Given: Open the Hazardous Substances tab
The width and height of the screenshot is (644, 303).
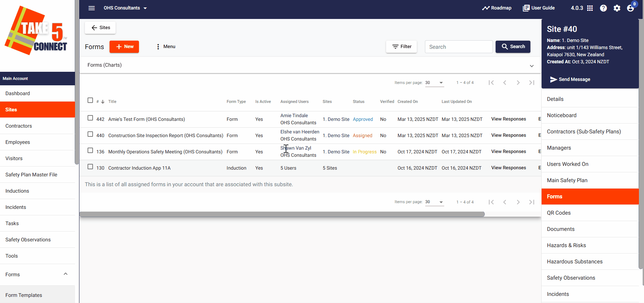Looking at the screenshot, I should pos(590,262).
